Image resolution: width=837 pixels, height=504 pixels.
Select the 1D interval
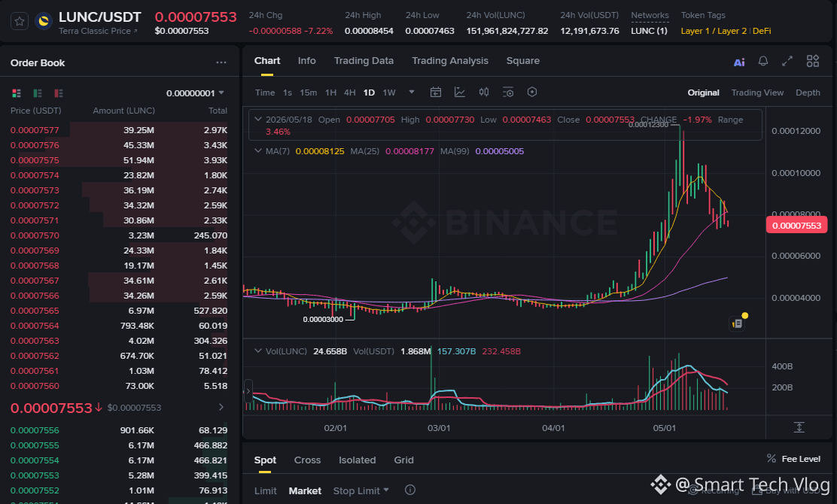369,93
